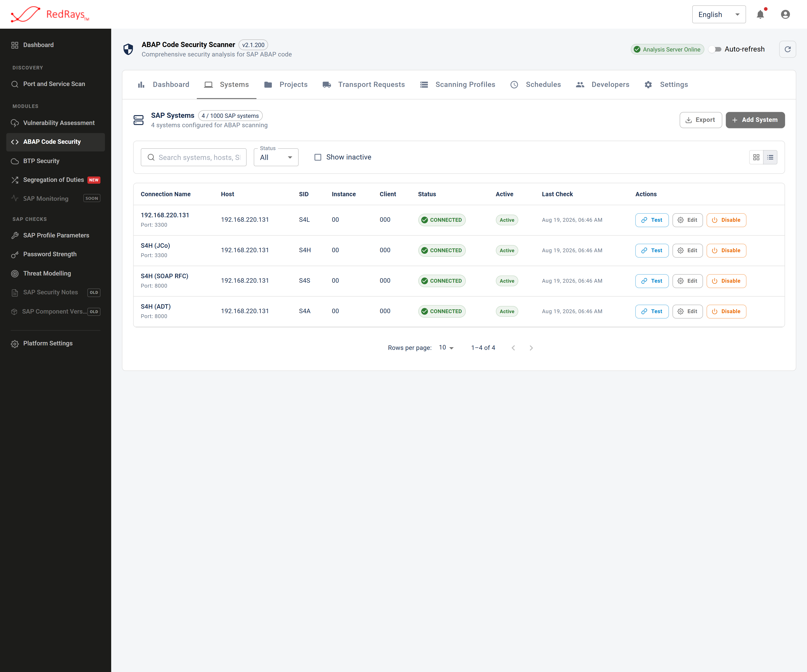
Task: Select the Systems tab
Action: click(x=226, y=84)
